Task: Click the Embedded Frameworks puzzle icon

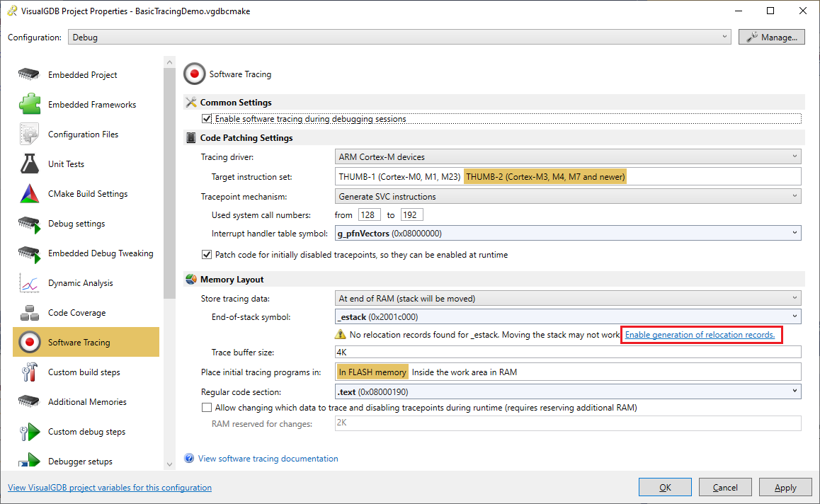Action: tap(29, 104)
